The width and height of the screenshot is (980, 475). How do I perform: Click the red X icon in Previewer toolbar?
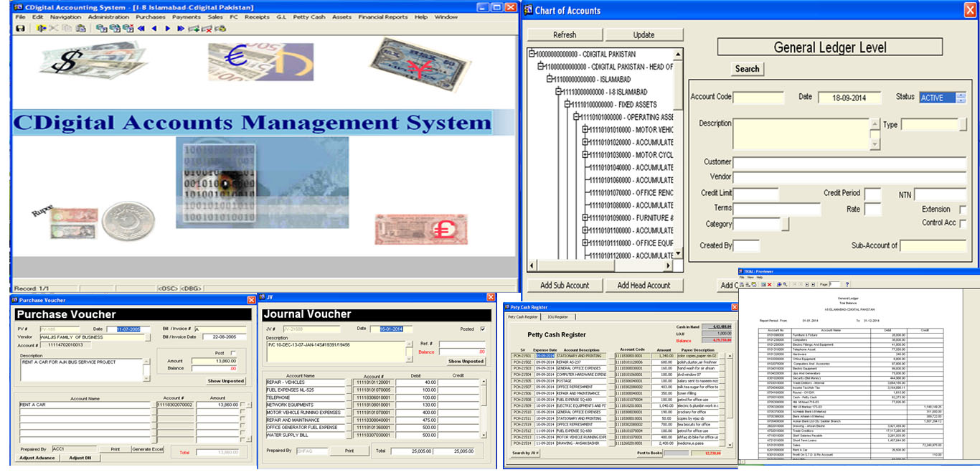tap(769, 285)
